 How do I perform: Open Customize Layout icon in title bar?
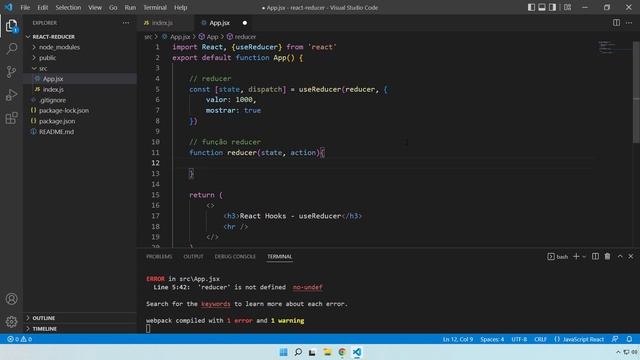567,7
